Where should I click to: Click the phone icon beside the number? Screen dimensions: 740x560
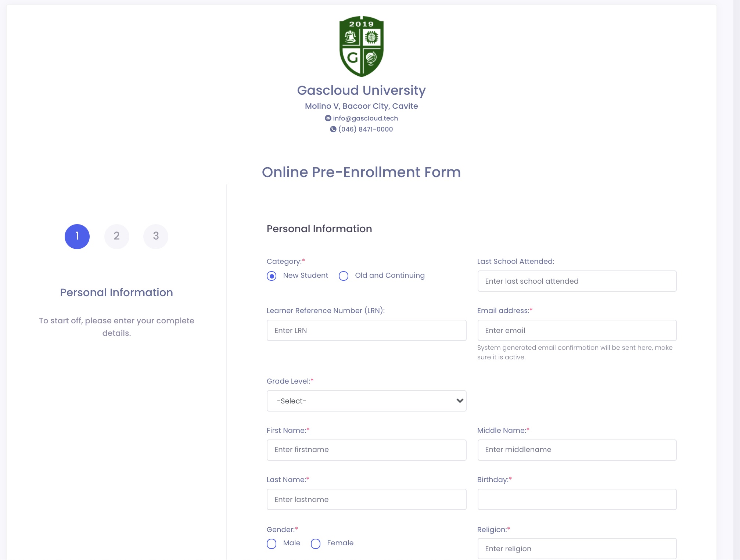(333, 129)
